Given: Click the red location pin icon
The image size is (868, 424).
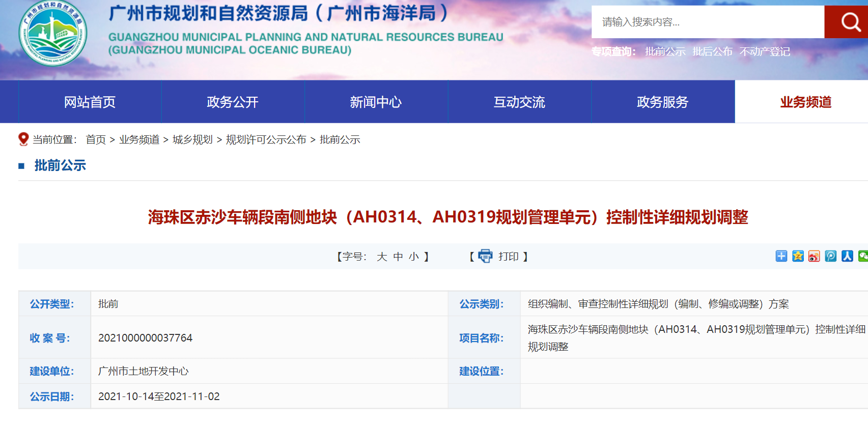Looking at the screenshot, I should point(23,139).
